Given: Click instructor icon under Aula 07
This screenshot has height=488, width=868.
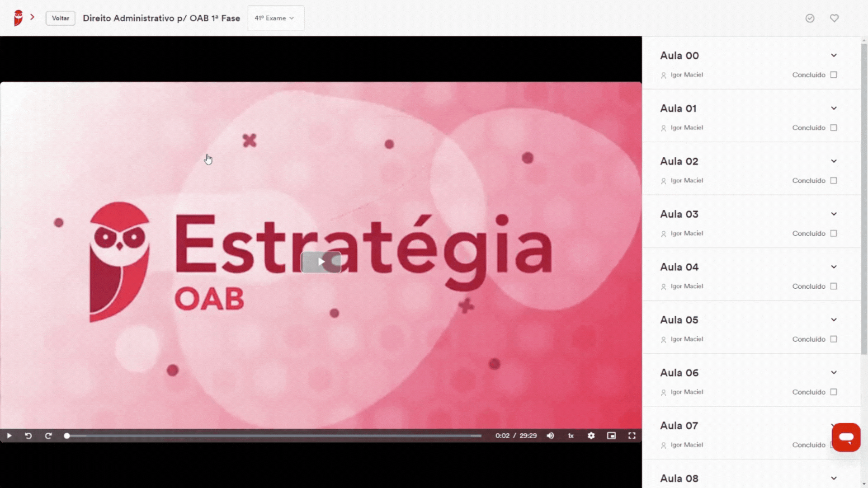Looking at the screenshot, I should pyautogui.click(x=663, y=446).
